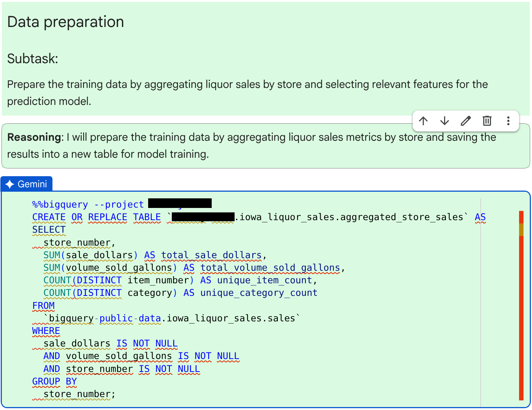Click the red error marker in scrollbar
This screenshot has height=410, width=532.
coord(521,318)
